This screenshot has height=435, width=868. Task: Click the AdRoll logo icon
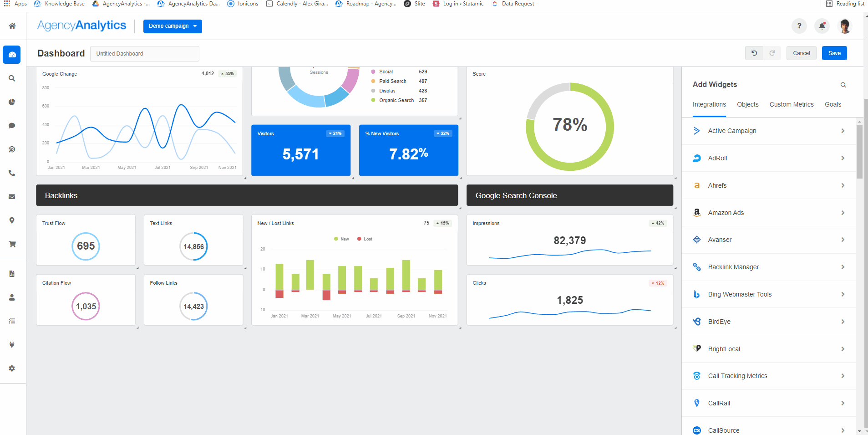(697, 158)
